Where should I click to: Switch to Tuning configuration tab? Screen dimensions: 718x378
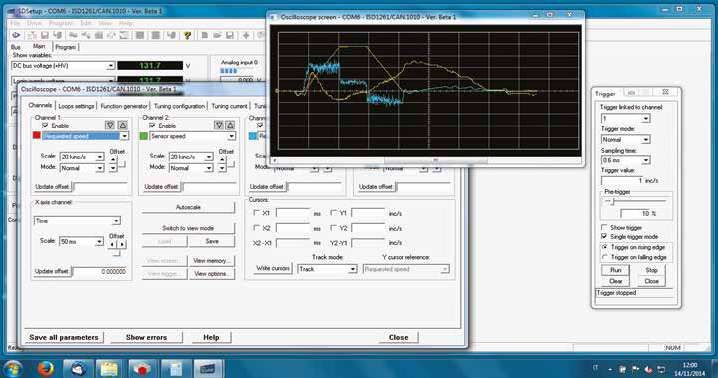[x=179, y=106]
